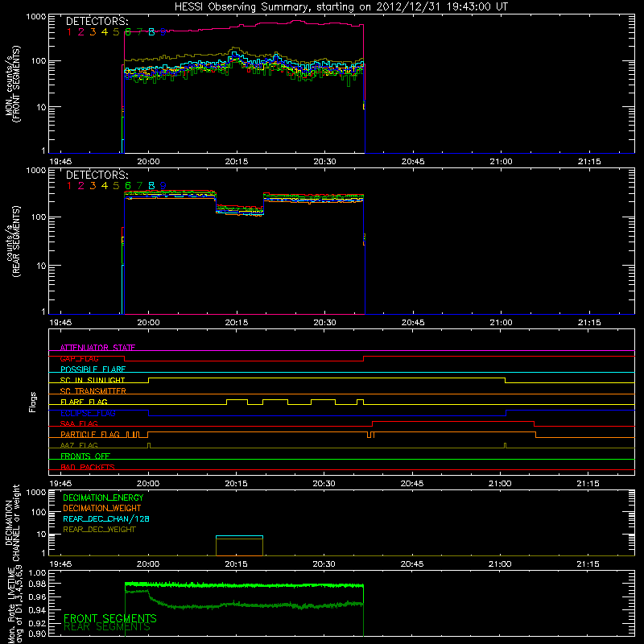Click 19:45 tick label under Flags plot

60,484
